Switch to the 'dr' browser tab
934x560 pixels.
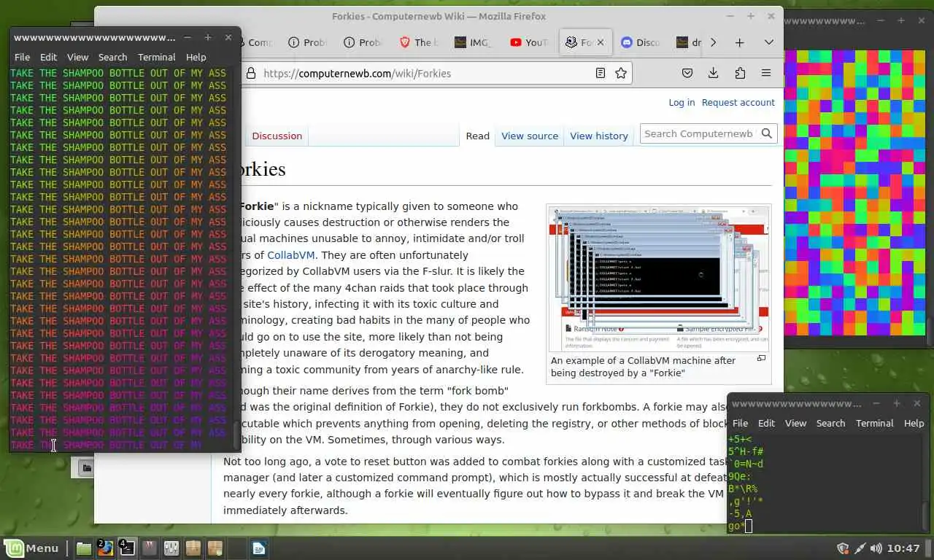click(688, 42)
